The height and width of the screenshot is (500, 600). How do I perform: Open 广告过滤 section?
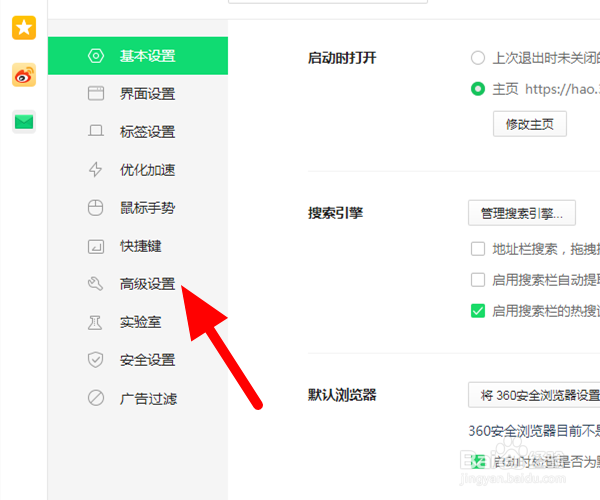[x=138, y=398]
